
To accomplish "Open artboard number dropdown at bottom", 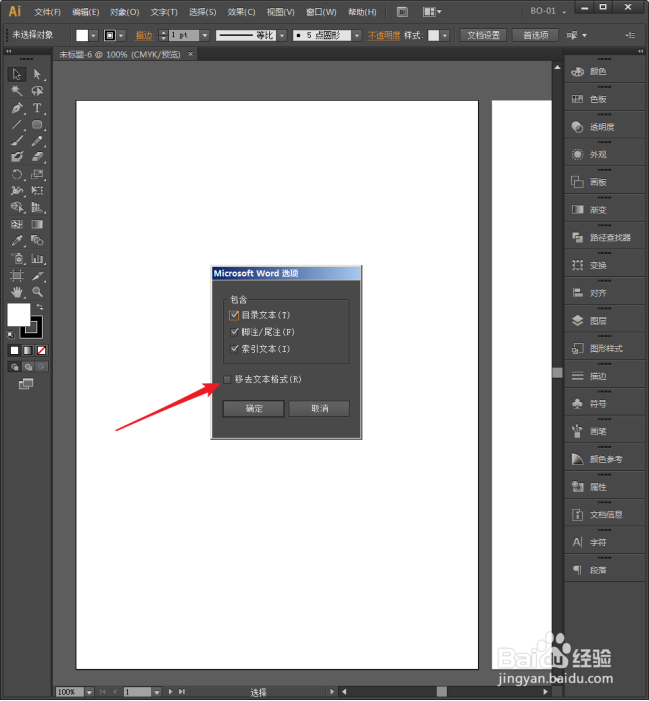I will [x=156, y=692].
